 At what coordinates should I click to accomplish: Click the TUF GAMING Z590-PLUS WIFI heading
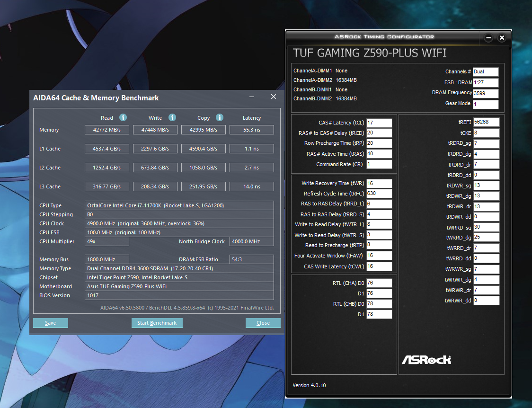coord(370,53)
